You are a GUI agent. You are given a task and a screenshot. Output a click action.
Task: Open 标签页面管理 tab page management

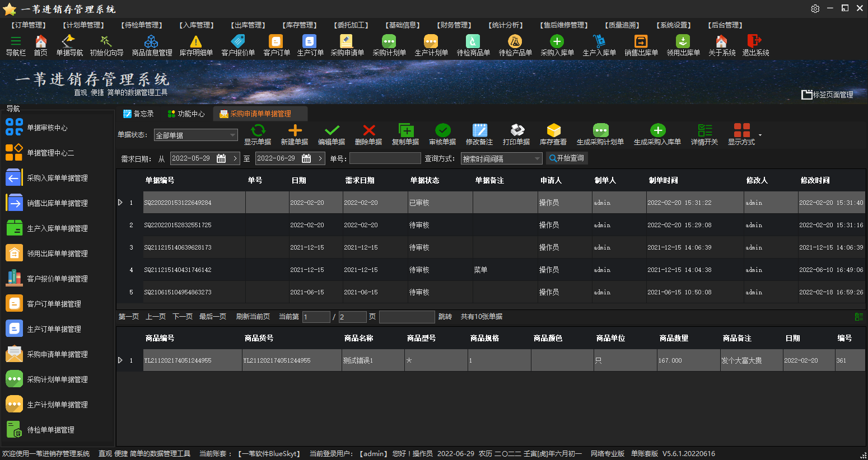click(828, 95)
